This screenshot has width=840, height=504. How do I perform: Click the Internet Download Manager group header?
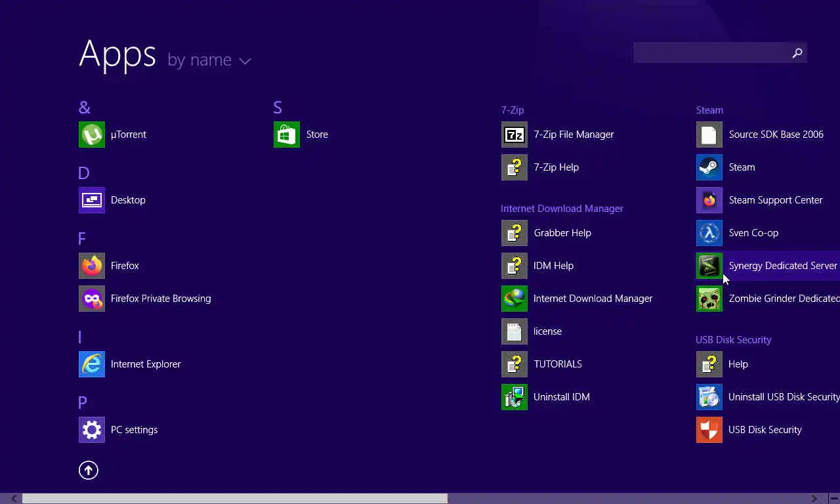(x=562, y=209)
